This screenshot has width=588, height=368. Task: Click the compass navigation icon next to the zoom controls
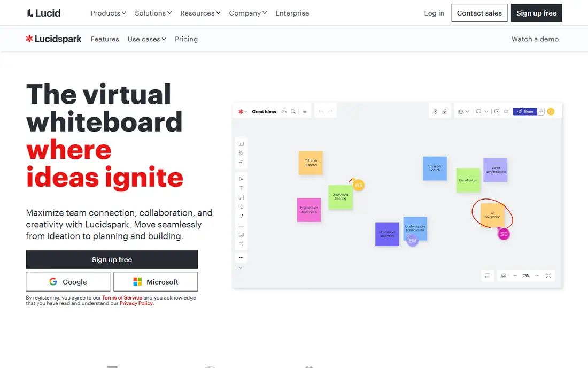click(x=504, y=275)
